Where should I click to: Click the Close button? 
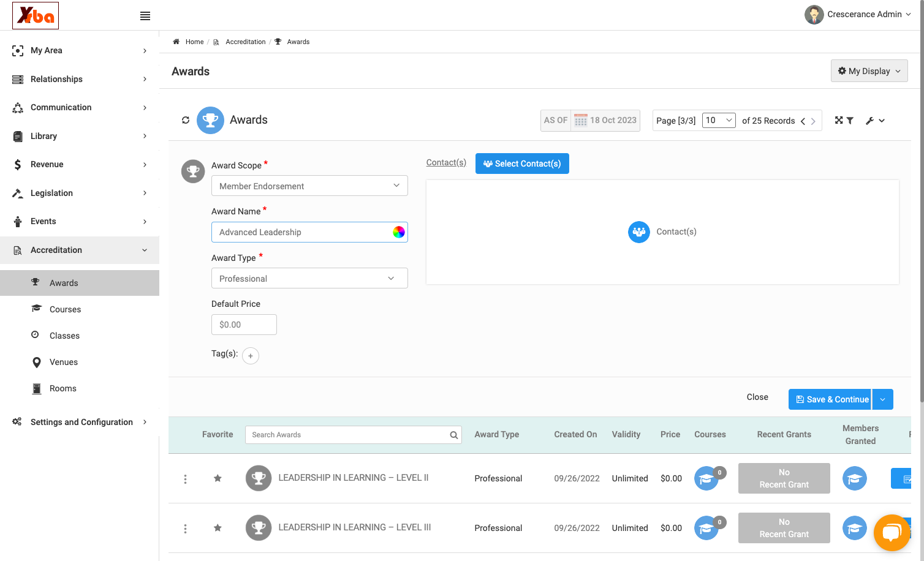[757, 397]
